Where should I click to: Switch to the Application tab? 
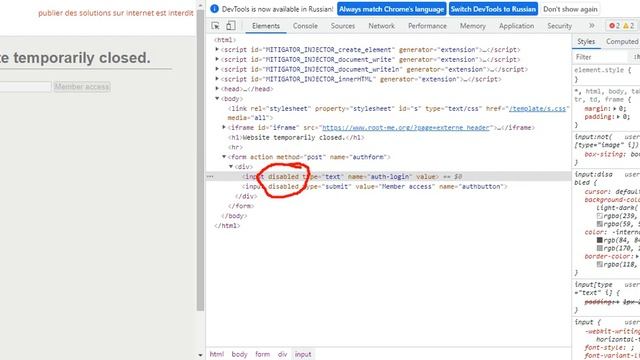point(516,26)
